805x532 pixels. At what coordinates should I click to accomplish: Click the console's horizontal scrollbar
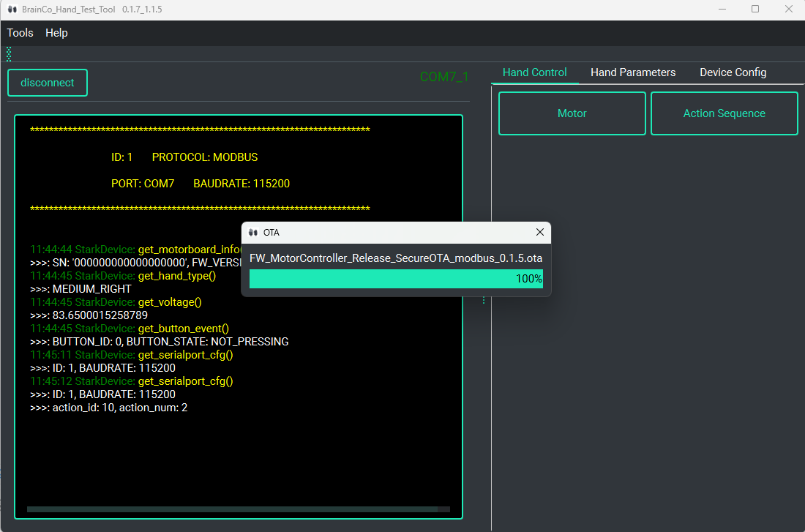pyautogui.click(x=232, y=509)
